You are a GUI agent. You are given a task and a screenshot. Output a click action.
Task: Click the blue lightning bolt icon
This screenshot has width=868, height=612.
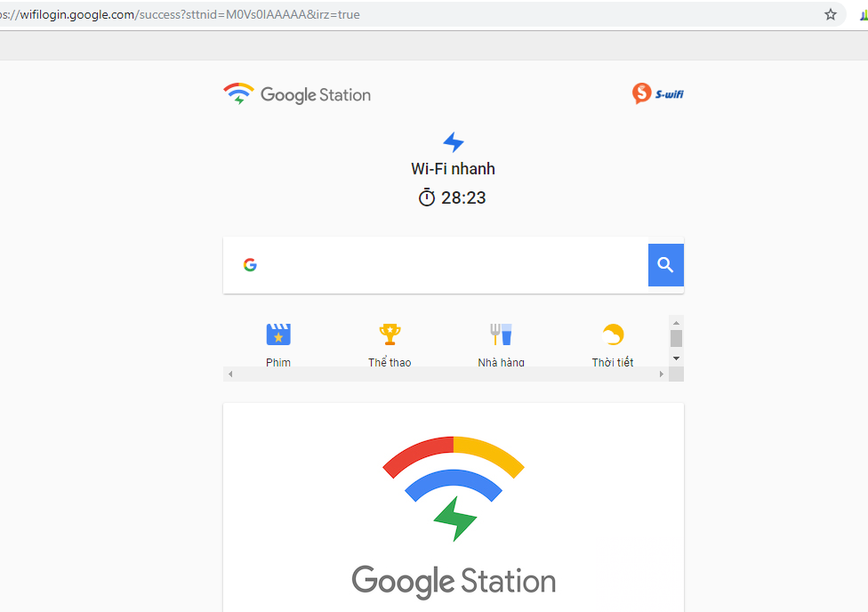pos(454,142)
